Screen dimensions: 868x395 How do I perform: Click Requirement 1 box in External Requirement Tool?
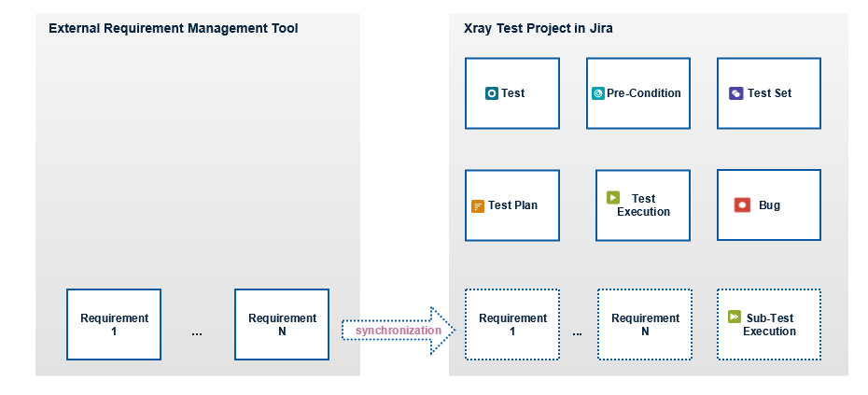click(x=114, y=325)
